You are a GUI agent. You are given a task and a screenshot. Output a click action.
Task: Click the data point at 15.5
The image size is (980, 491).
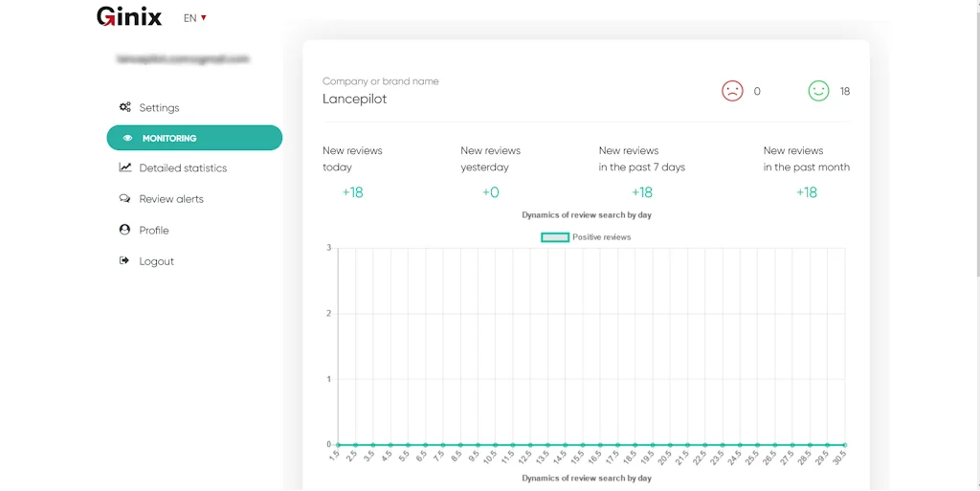click(583, 445)
